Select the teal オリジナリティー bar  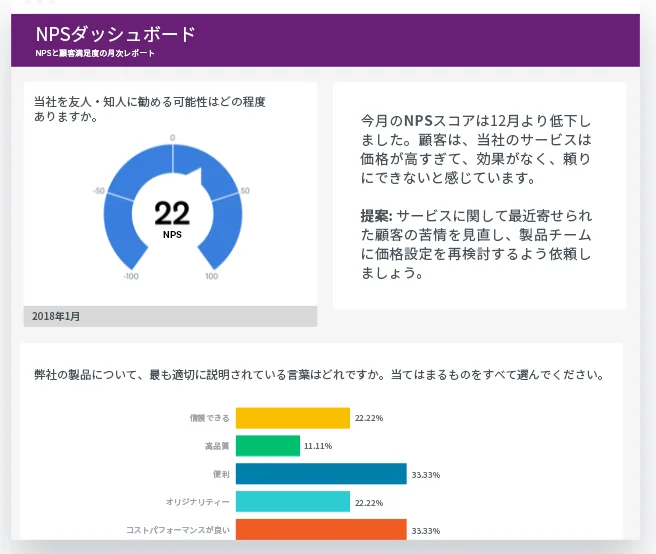coord(292,502)
